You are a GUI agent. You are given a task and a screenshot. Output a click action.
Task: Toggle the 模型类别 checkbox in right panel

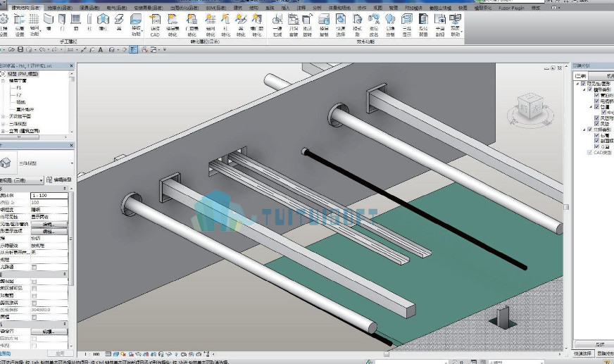(590, 89)
